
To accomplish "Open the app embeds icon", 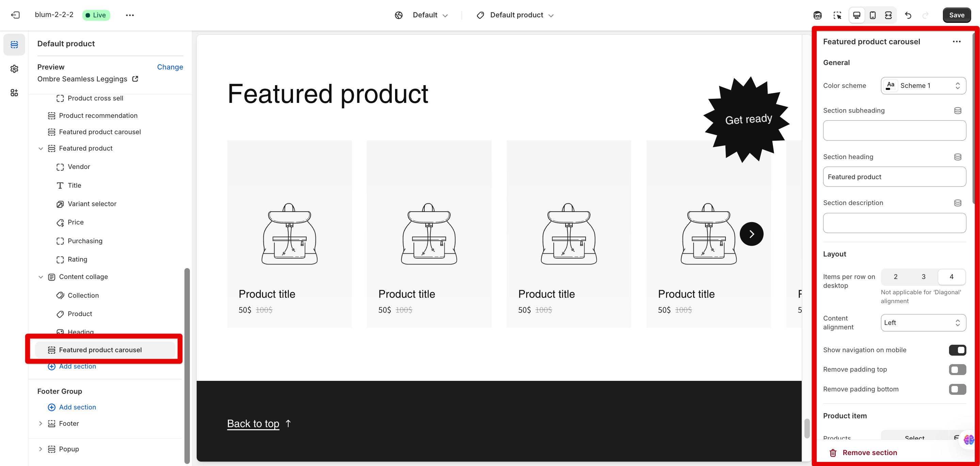I will click(x=14, y=93).
